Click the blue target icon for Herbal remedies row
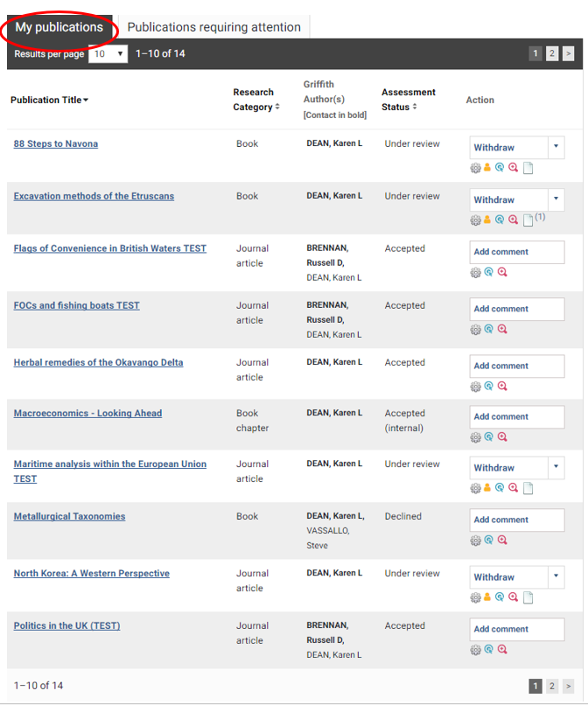Screen dimensions: 588x705 click(489, 387)
